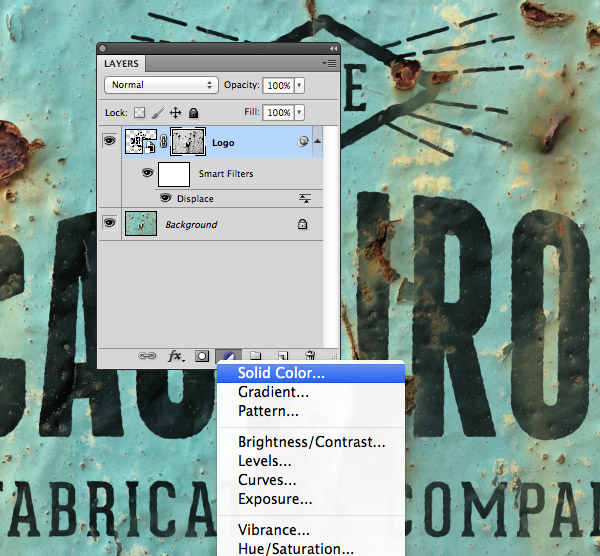
Task: Select Hue/Saturation adjustment in the menu
Action: [295, 548]
